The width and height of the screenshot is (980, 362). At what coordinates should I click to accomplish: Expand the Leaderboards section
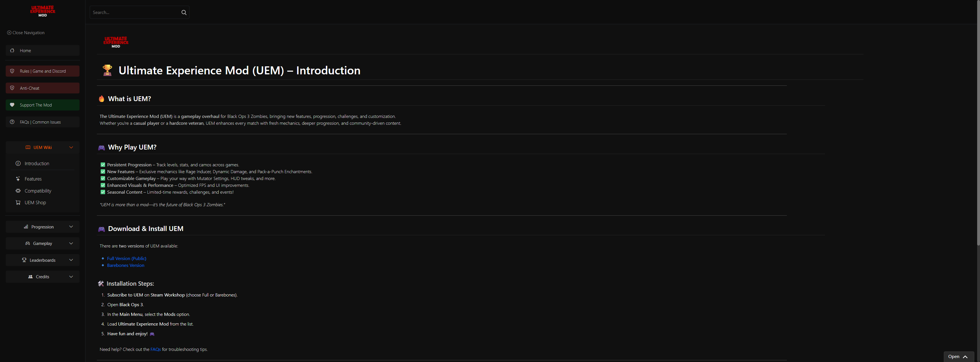[71, 260]
